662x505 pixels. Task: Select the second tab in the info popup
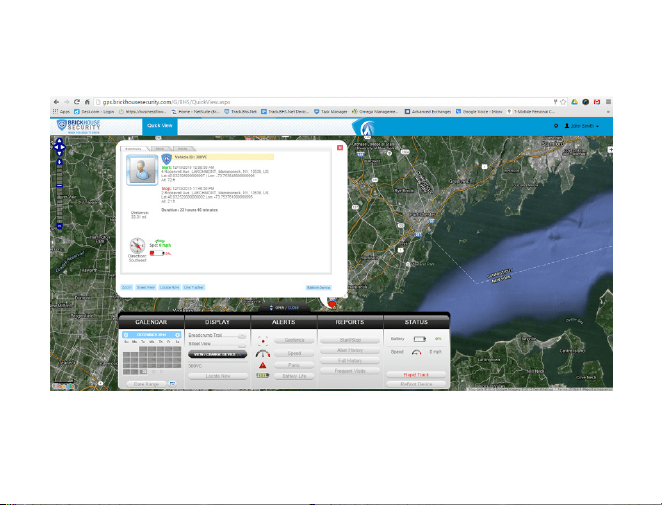pos(160,149)
